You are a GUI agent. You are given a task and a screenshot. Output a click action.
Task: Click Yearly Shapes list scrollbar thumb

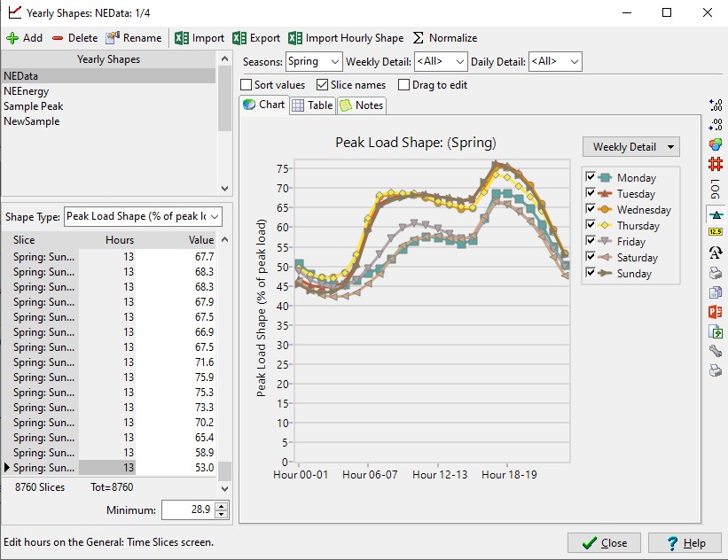[x=224, y=98]
